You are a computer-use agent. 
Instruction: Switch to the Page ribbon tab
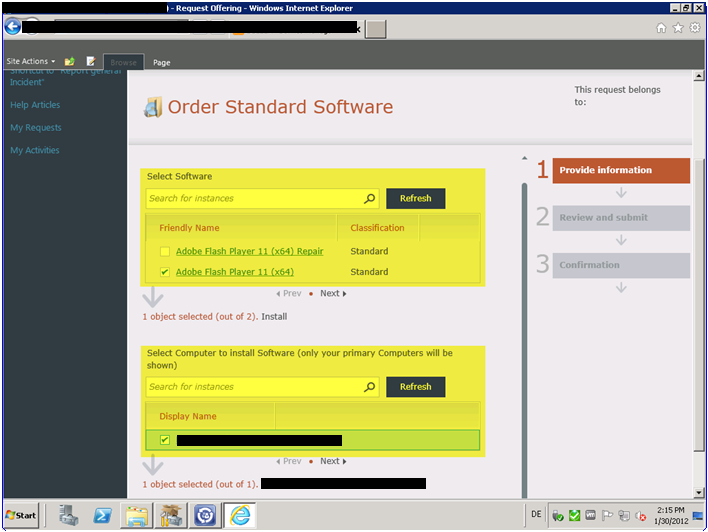(161, 62)
